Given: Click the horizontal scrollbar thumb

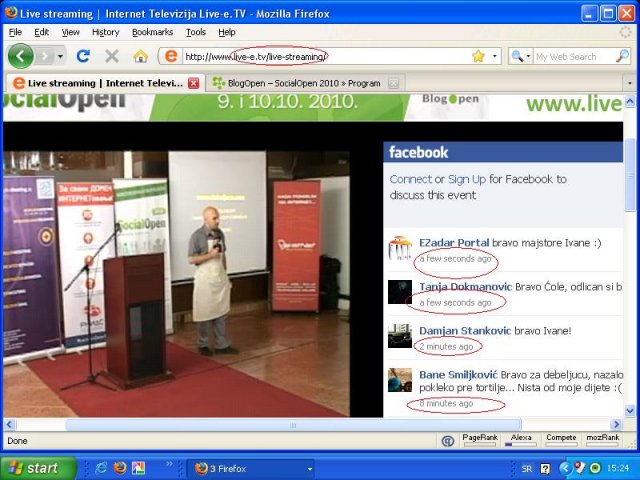Looking at the screenshot, I should click(x=293, y=425).
